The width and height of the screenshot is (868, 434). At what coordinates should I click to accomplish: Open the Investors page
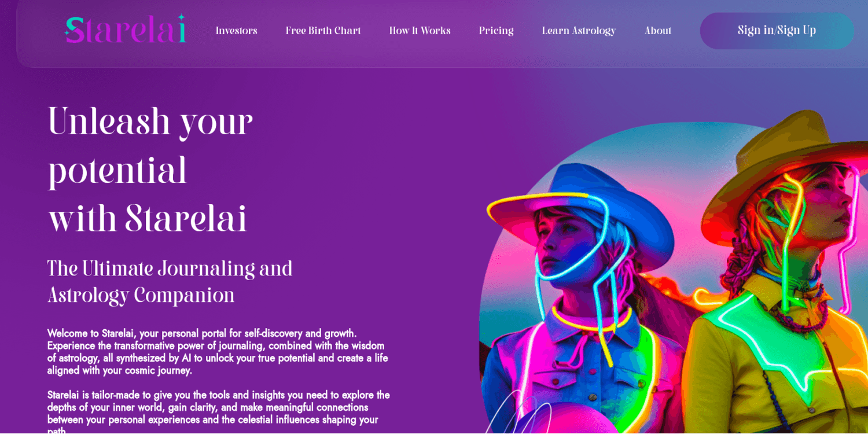coord(236,31)
